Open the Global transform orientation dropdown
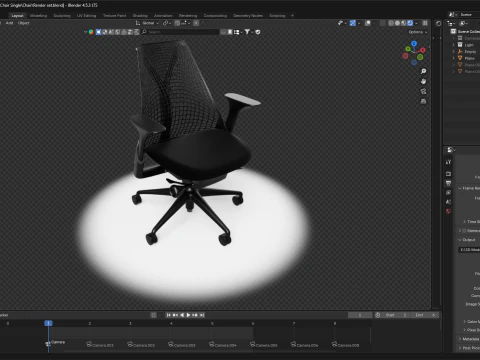 pos(147,23)
